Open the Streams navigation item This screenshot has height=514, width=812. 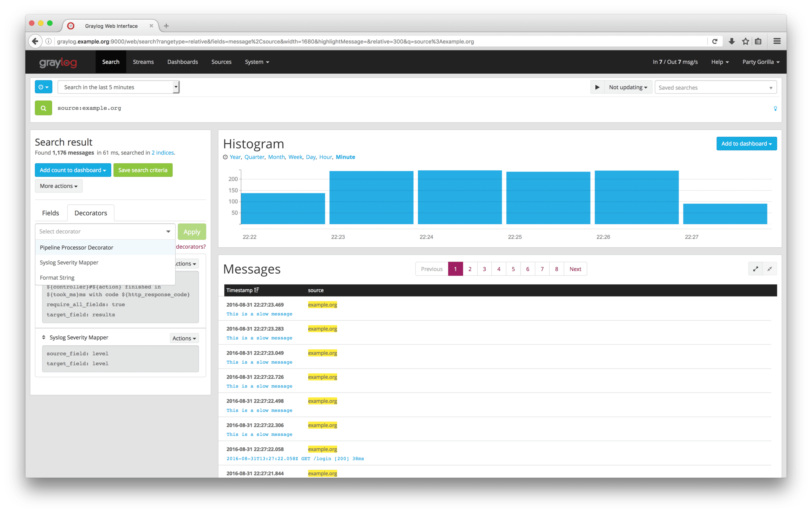point(143,62)
